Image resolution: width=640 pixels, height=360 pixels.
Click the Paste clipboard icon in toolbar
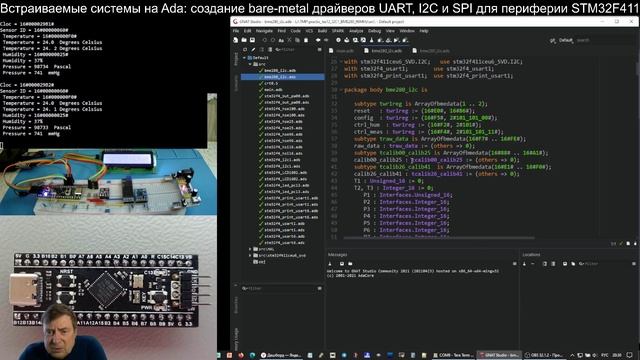coord(306,40)
